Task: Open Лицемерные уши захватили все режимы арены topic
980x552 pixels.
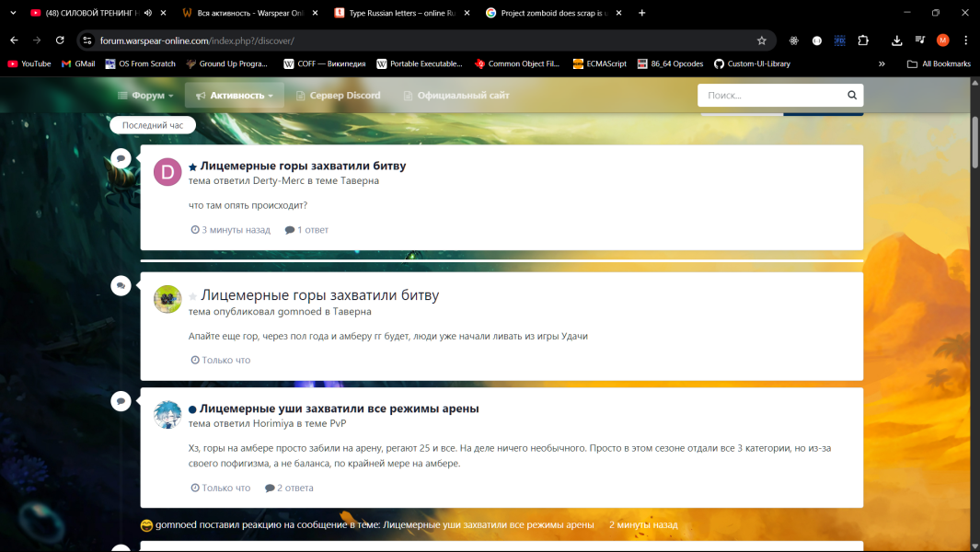Action: pos(340,408)
